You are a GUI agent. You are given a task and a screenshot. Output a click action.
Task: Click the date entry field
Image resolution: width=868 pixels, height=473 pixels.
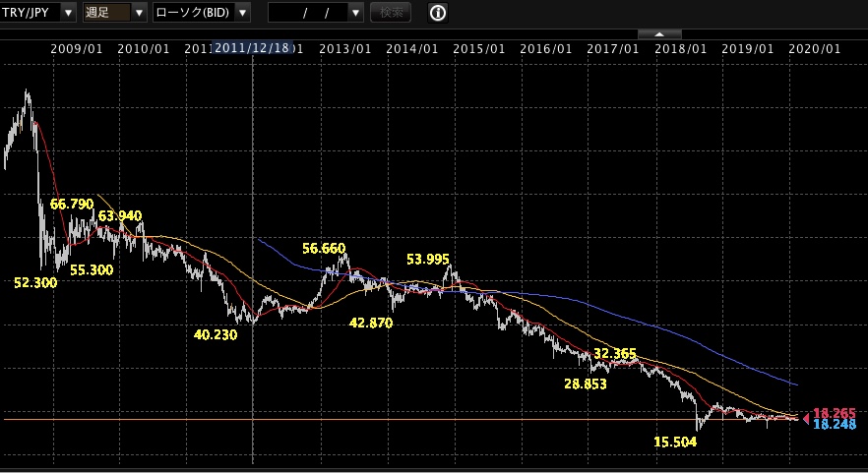(308, 12)
